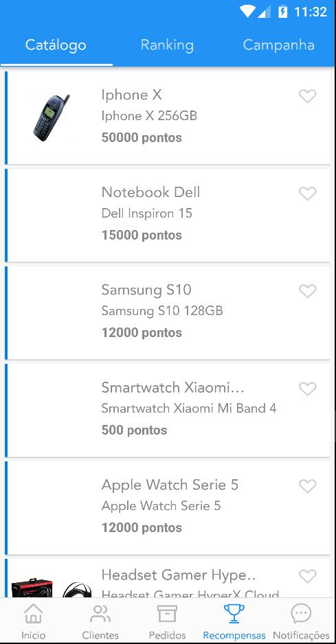Open Smartwatch Xiaomi Mi Band 4 description
Screen dimensions: 336x644
(x=189, y=409)
